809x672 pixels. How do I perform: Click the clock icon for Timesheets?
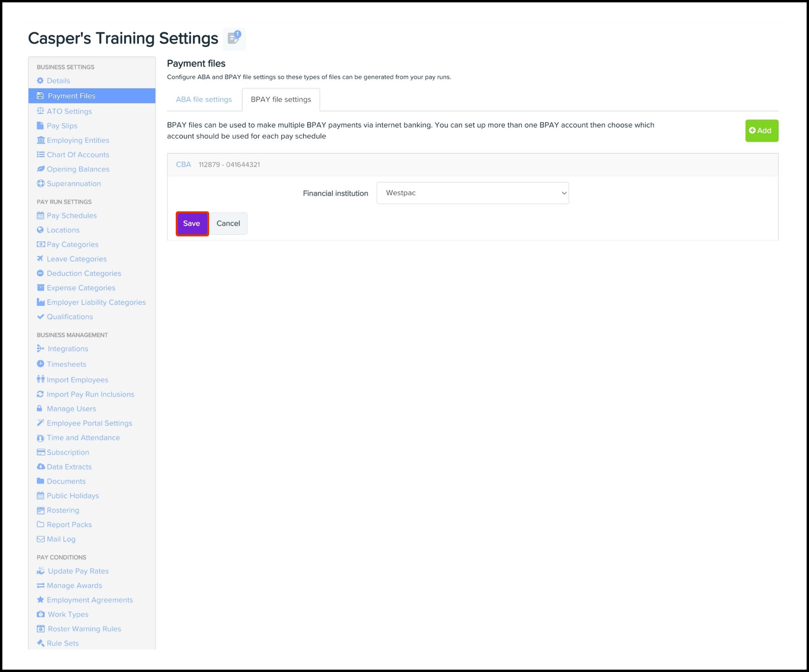click(x=40, y=364)
